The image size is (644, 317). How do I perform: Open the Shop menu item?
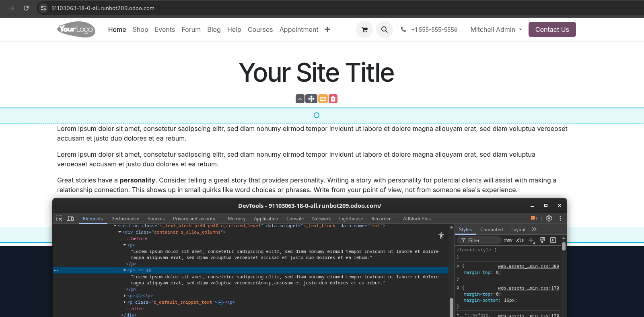coord(140,29)
